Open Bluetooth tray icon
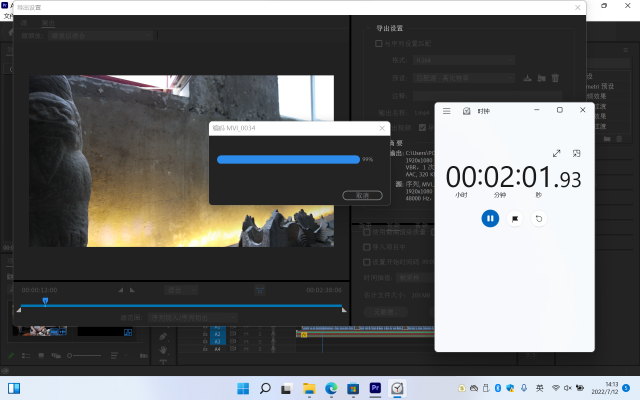Image resolution: width=640 pixels, height=400 pixels. click(x=498, y=388)
